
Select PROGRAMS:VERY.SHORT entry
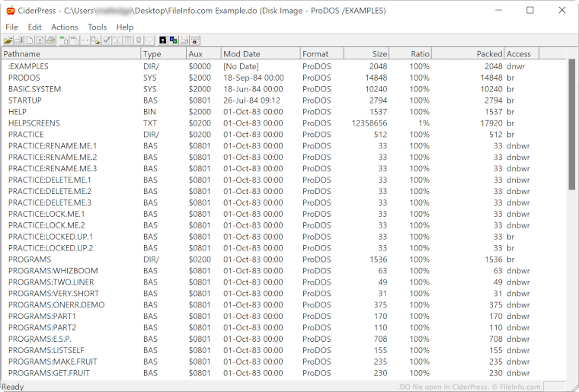click(x=283, y=294)
